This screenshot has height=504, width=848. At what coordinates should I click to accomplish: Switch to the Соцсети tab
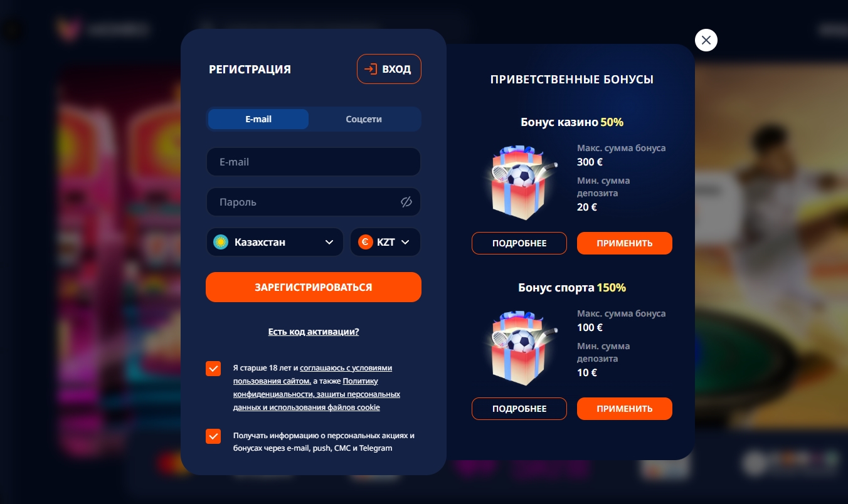(x=364, y=119)
